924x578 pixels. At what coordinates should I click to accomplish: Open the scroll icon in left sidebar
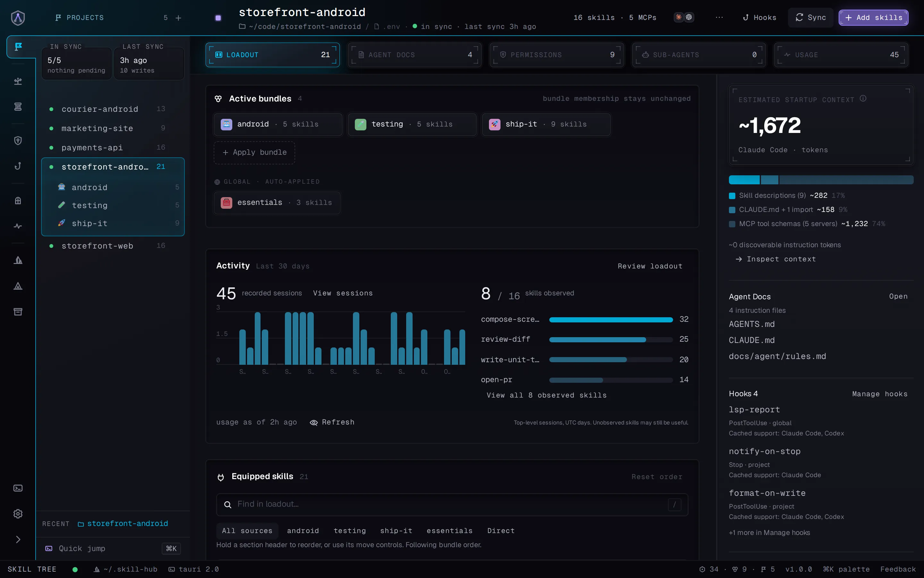coord(18,107)
